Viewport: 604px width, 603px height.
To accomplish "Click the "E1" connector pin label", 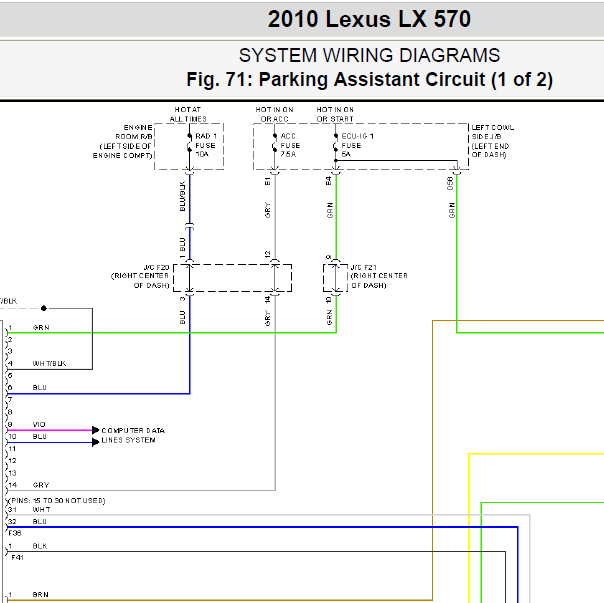I will point(268,181).
